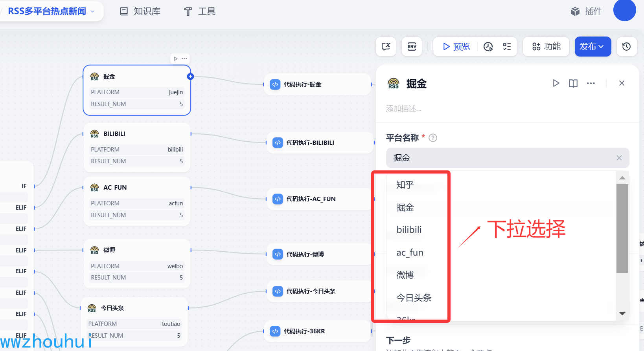Viewport: 644px width, 351px height.
Task: Select the 今日头条 RSS node
Action: (134, 322)
